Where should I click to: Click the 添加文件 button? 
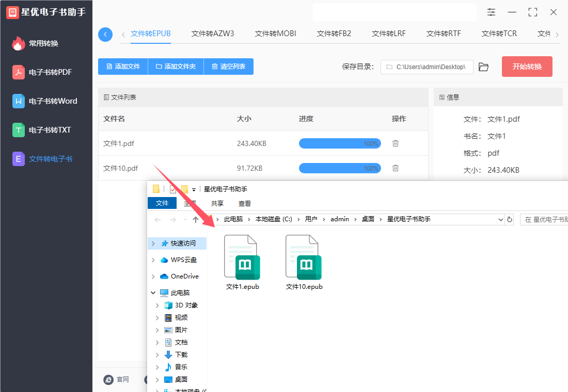click(123, 67)
